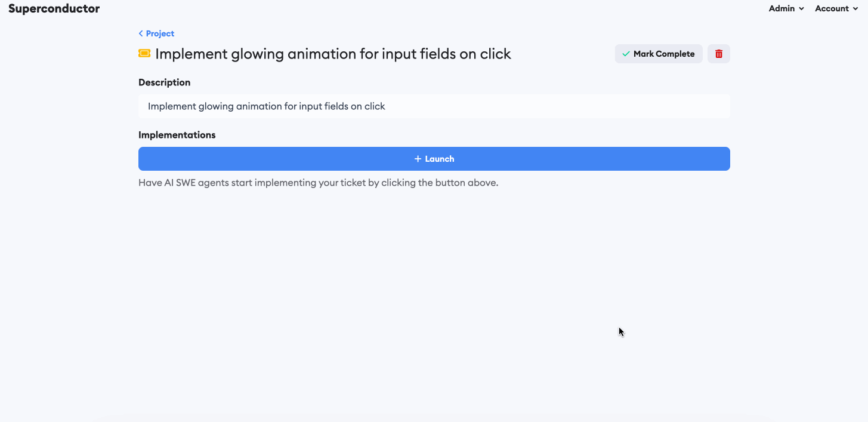Image resolution: width=868 pixels, height=422 pixels.
Task: Click the yellow ticket icon beside title
Action: pos(144,54)
